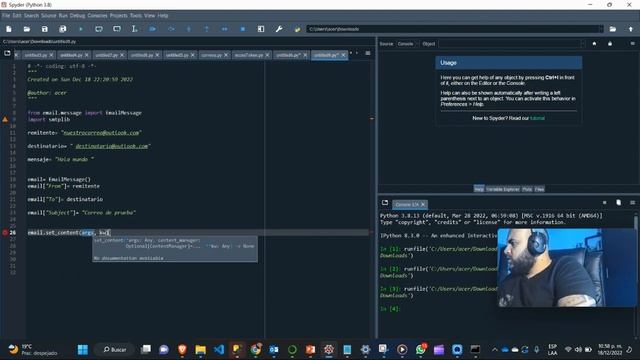Open the Edit menu
The image size is (640, 360).
(17, 16)
